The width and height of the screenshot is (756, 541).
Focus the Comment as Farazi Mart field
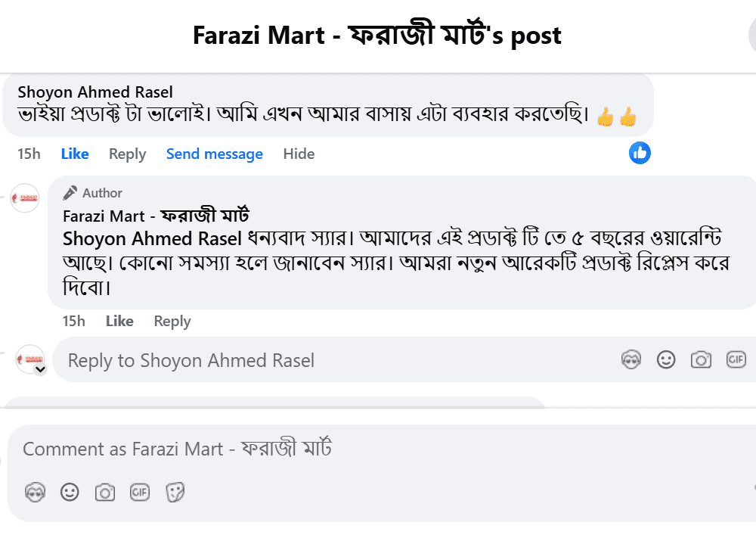click(x=382, y=449)
